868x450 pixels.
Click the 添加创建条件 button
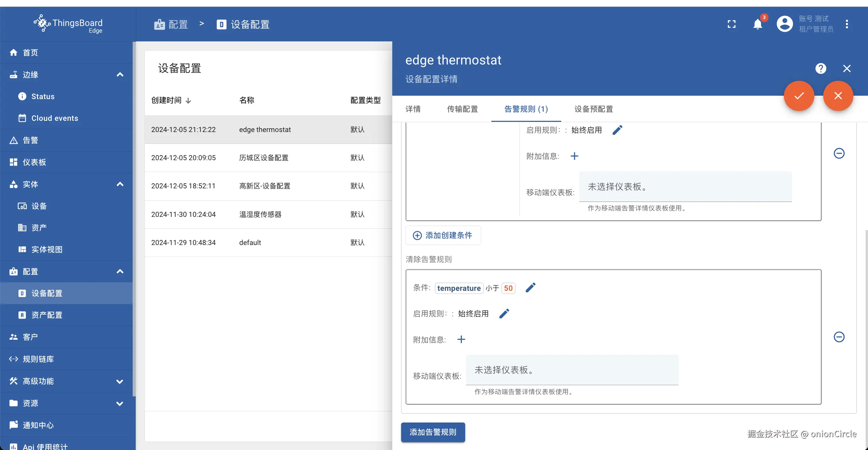(443, 236)
